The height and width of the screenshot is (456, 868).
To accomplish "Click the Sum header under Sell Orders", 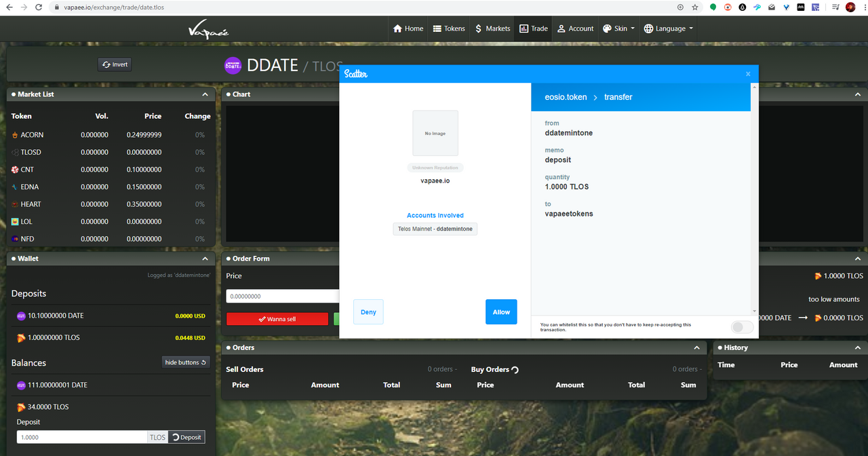I will (443, 385).
